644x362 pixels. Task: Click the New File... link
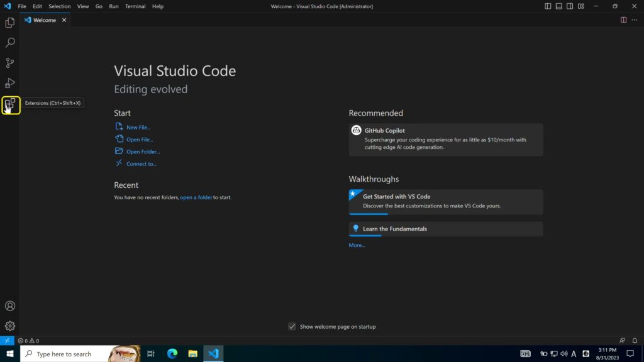click(x=138, y=127)
